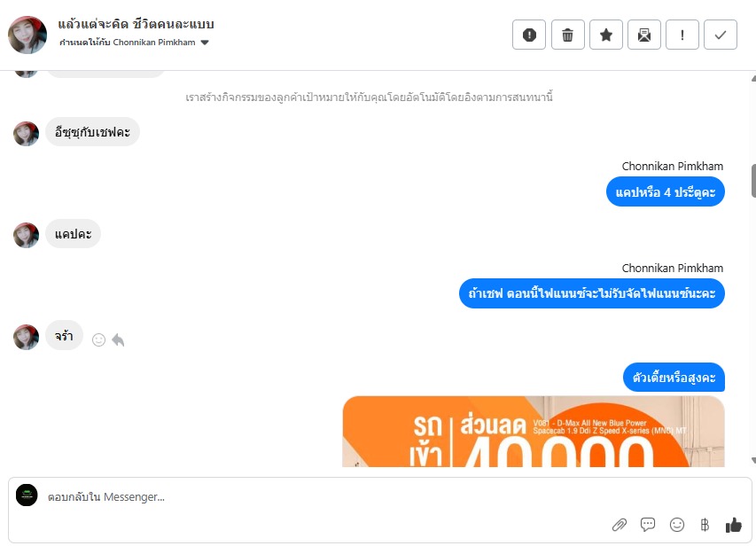Open the D-Max discount promotion image
This screenshot has height=546, width=756.
click(x=534, y=431)
